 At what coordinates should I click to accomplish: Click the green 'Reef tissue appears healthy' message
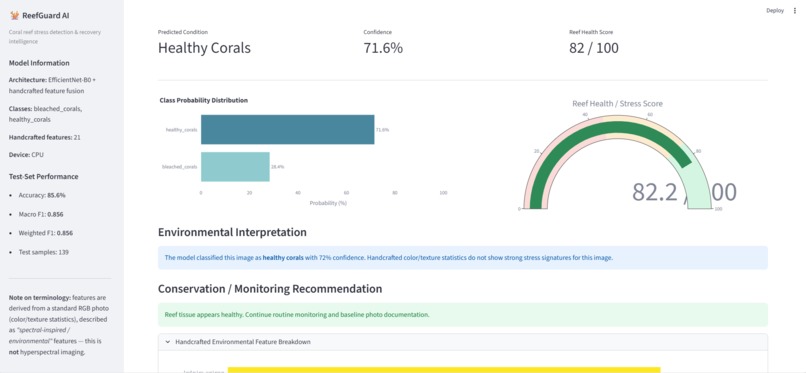[x=463, y=314]
